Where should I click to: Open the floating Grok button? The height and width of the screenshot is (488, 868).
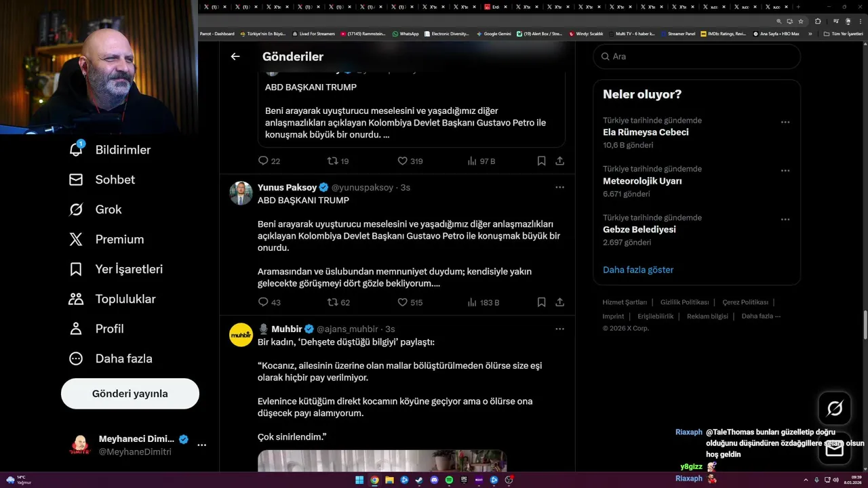835,408
